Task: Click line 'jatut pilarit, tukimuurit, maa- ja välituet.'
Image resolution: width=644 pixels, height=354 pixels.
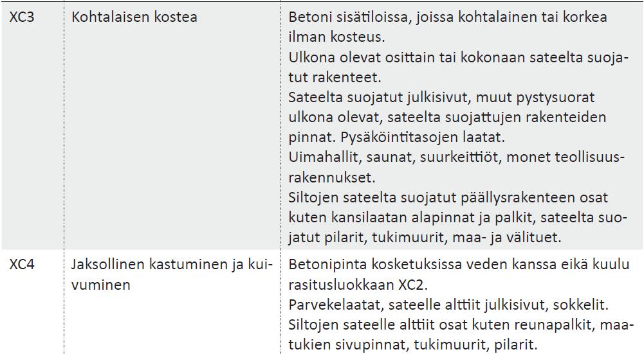Action: coord(425,238)
